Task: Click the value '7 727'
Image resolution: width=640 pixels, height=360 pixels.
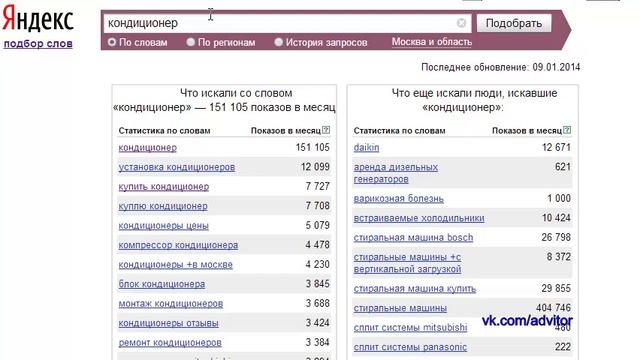Action: coord(318,187)
